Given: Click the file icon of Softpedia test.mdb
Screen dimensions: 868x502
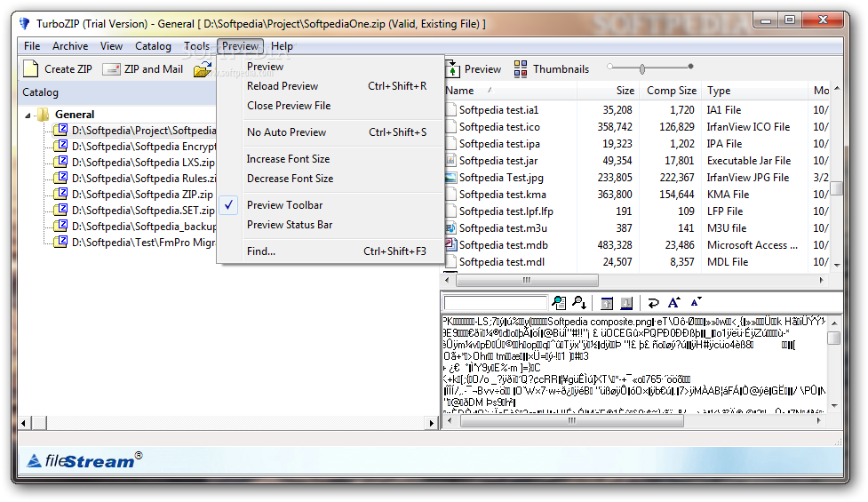Looking at the screenshot, I should tap(450, 244).
